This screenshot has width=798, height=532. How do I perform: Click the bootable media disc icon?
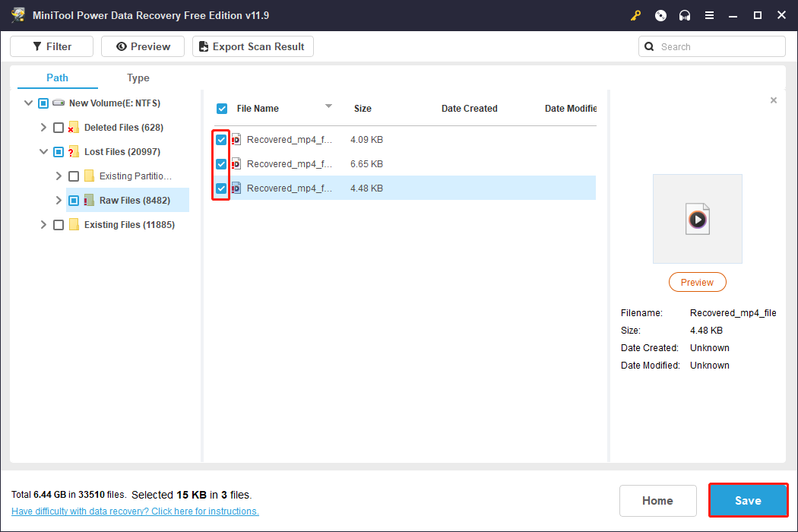(x=660, y=16)
